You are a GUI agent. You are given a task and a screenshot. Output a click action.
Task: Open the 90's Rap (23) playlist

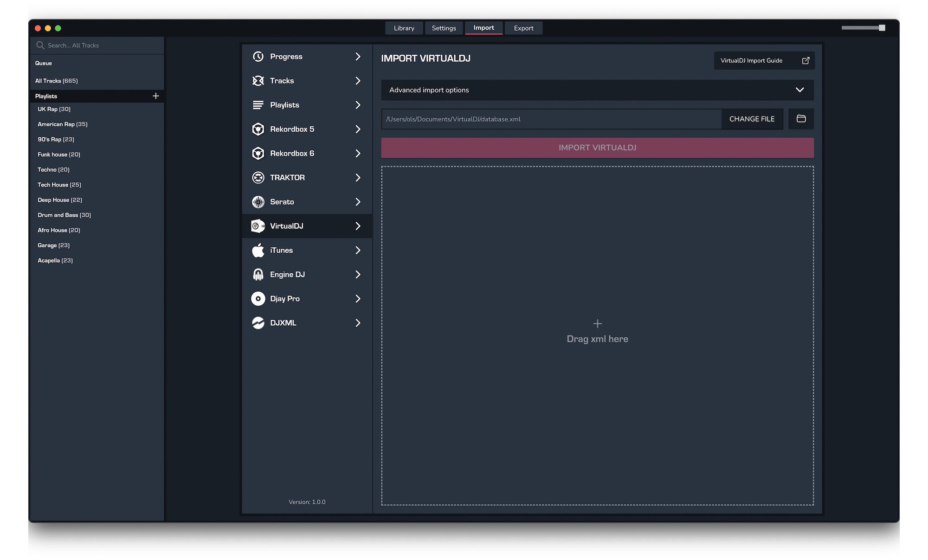[56, 139]
